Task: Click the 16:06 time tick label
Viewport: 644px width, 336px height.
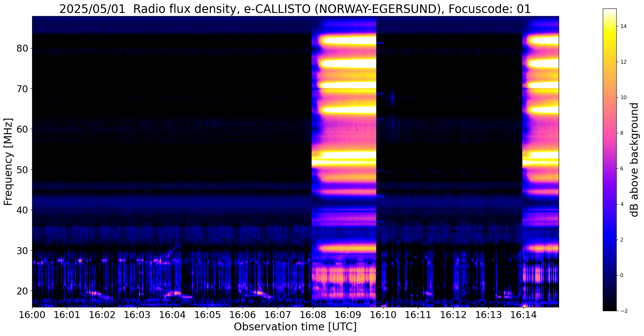Action: point(243,315)
